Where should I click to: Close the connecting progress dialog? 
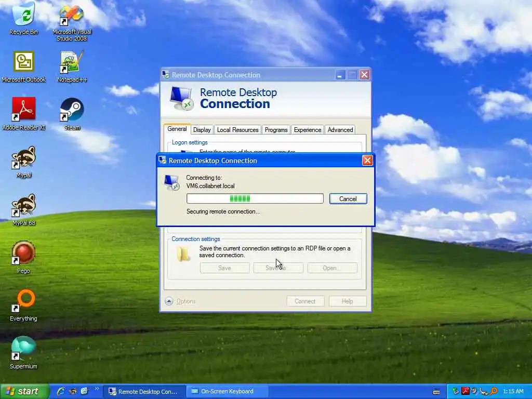[367, 160]
